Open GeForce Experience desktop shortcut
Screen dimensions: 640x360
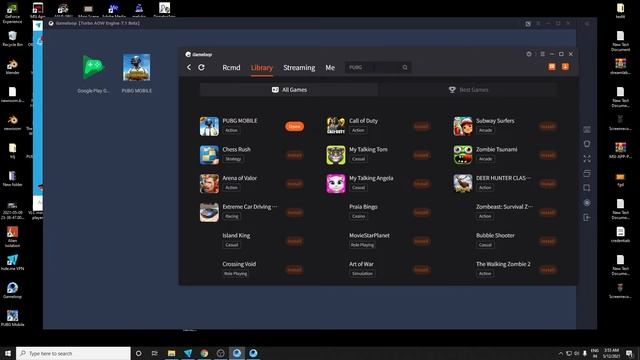(x=12, y=13)
